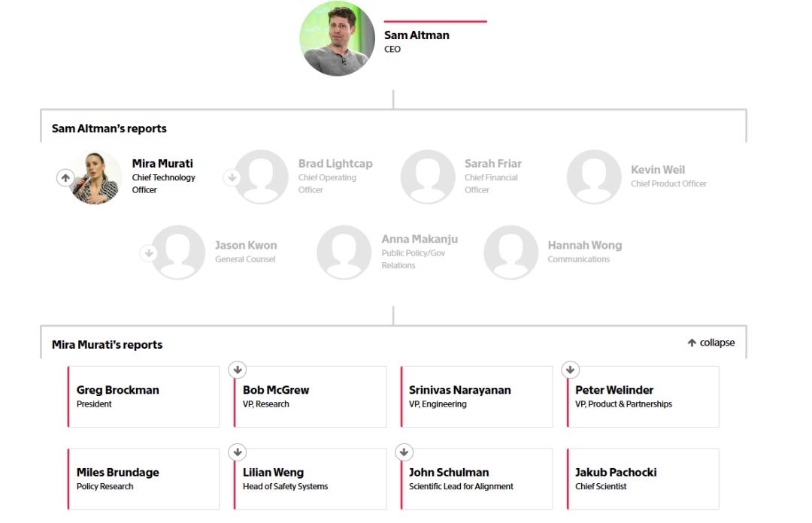812x523 pixels.
Task: Click Anna Makanju's placeholder avatar
Action: [344, 252]
